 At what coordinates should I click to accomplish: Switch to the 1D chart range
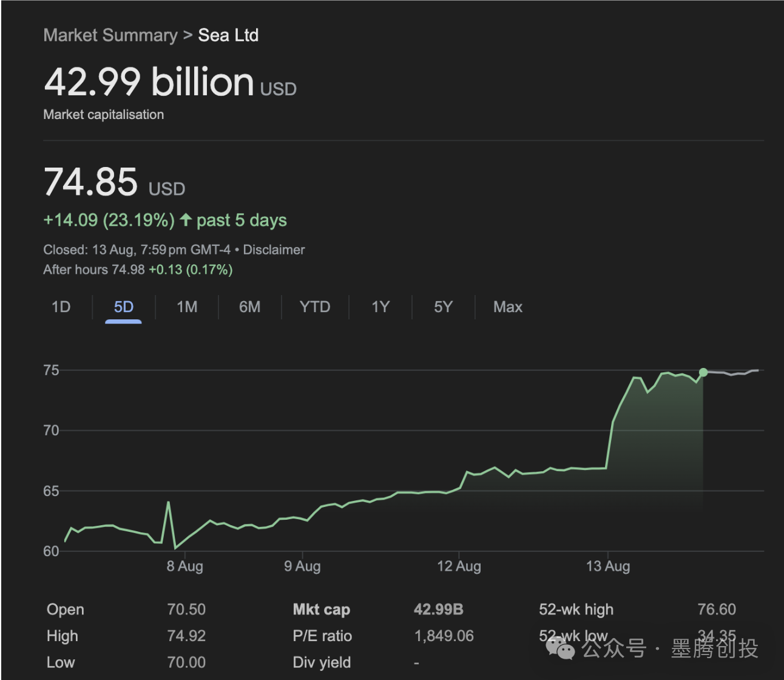(x=61, y=307)
